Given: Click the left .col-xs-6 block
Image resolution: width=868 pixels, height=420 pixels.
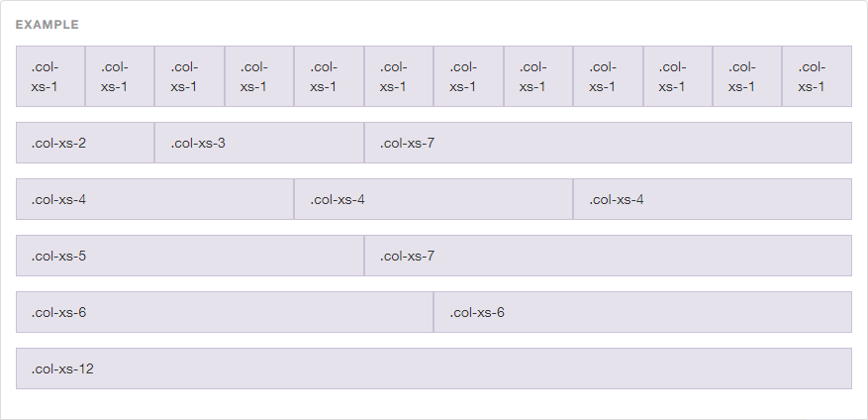Looking at the screenshot, I should click(225, 312).
